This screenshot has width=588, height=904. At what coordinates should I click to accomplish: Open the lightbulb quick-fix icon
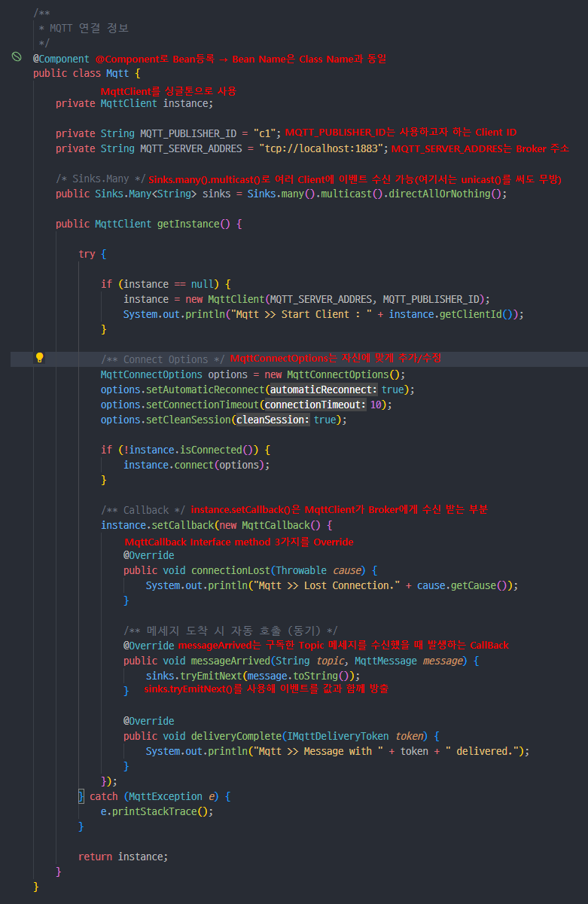[x=40, y=358]
